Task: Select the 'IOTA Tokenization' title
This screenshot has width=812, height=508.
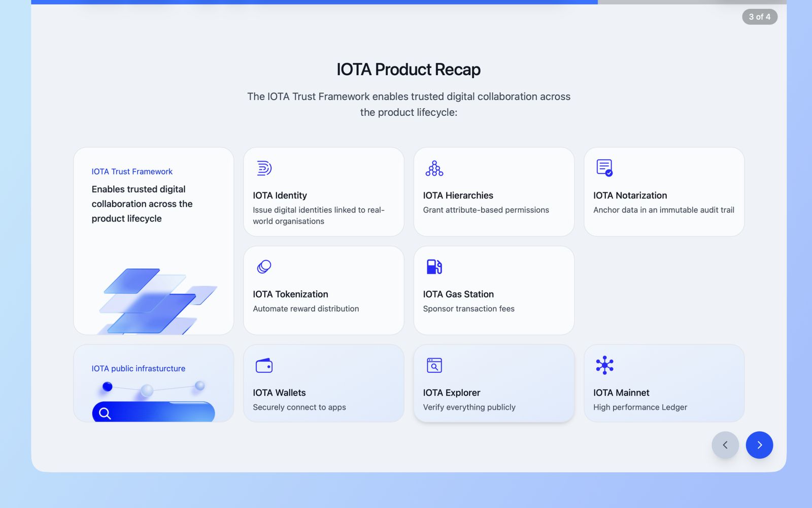Action: pyautogui.click(x=290, y=294)
